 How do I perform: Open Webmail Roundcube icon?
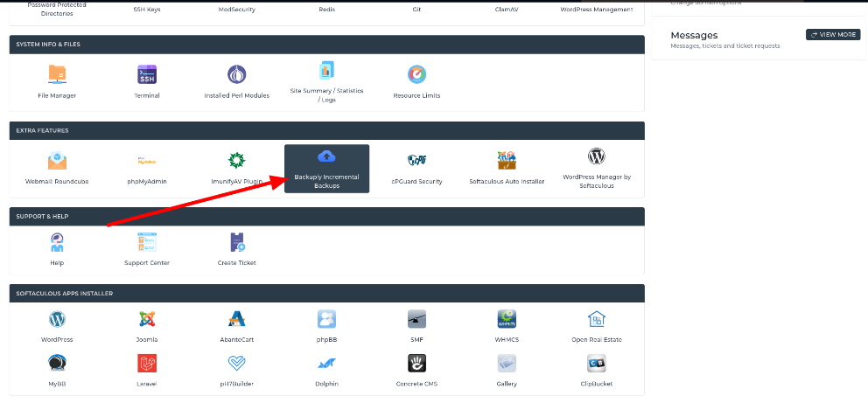click(57, 160)
